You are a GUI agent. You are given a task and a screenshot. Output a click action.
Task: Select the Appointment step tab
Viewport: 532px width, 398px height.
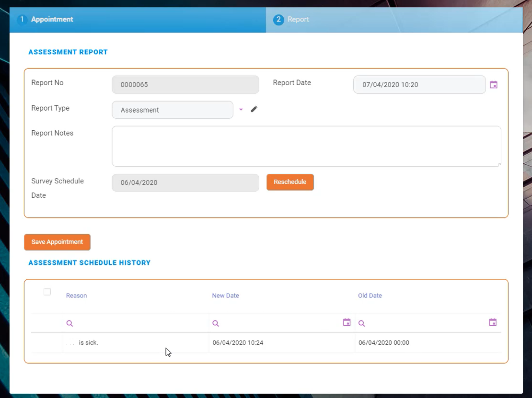coord(52,20)
